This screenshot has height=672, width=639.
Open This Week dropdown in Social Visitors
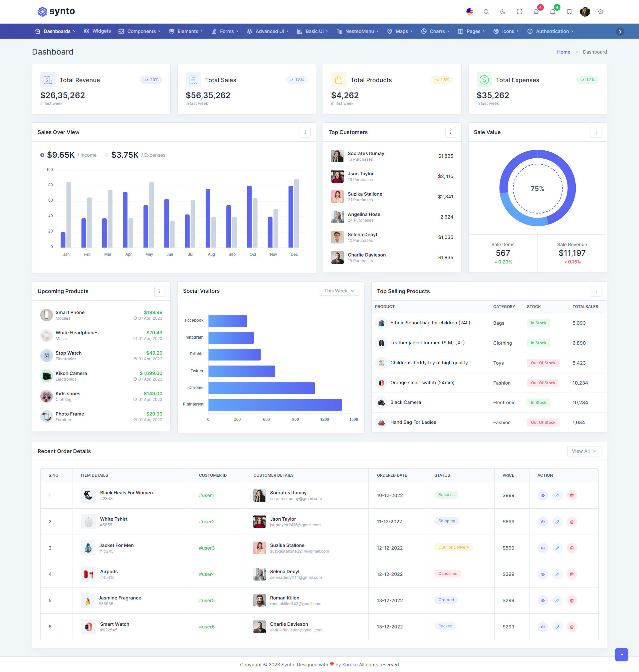tap(339, 291)
